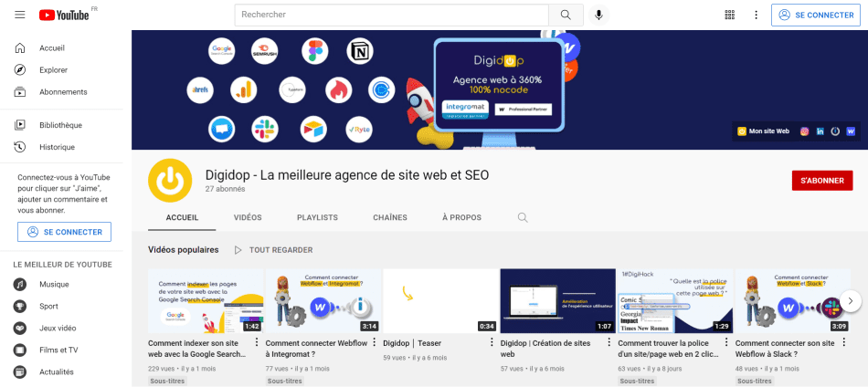
Task: Open Webflow à Slack video thumbnail
Action: click(793, 301)
